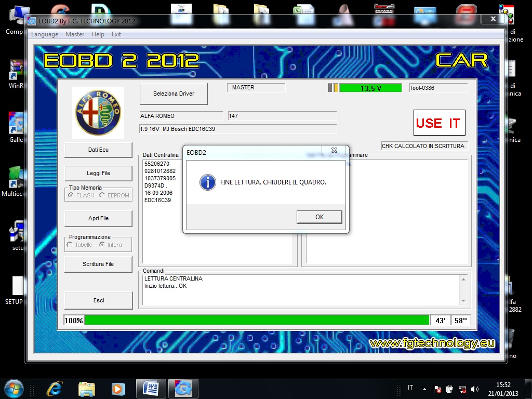Click the Esci button

pos(98,300)
